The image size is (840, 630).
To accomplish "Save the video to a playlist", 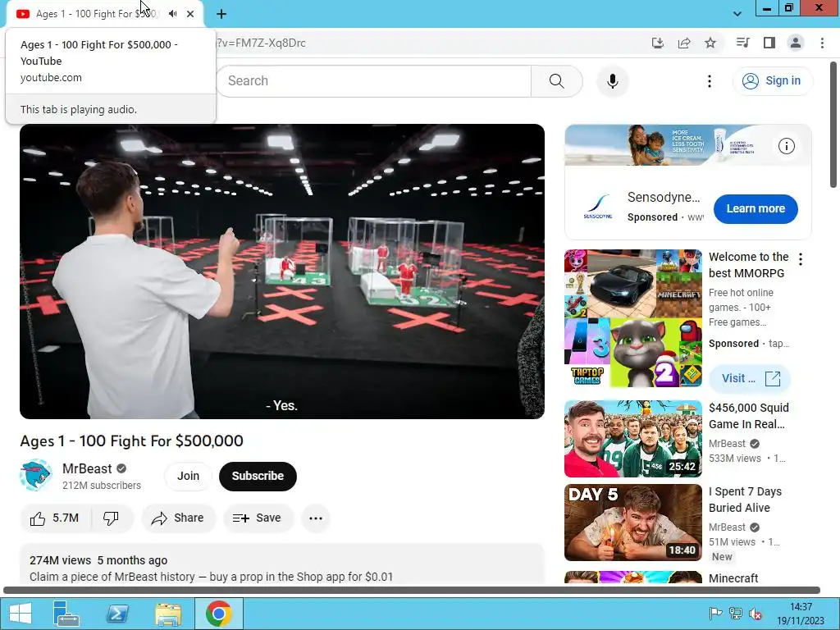I will [x=258, y=518].
